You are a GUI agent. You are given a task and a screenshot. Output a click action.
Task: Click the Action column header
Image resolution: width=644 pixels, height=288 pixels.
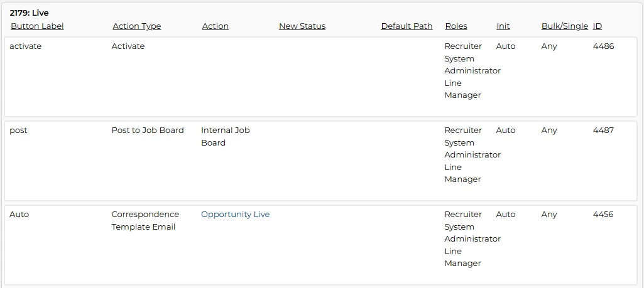pos(216,26)
